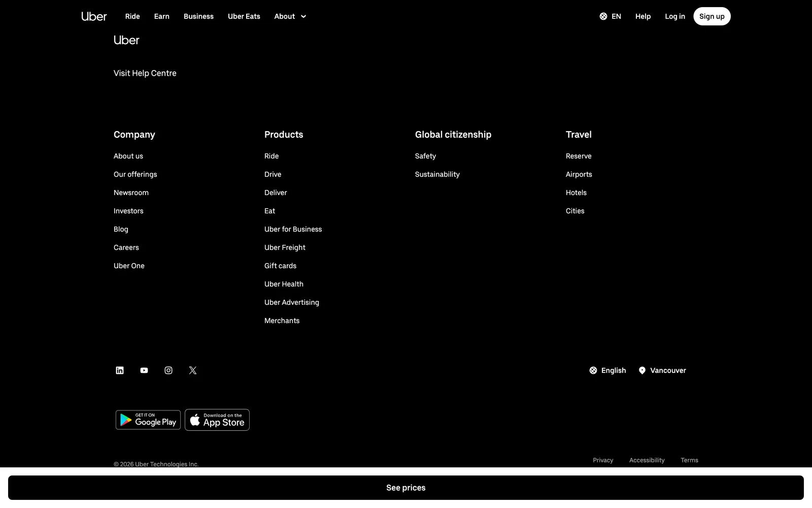This screenshot has width=812, height=508.
Task: Open Our offerings link
Action: pos(136,174)
